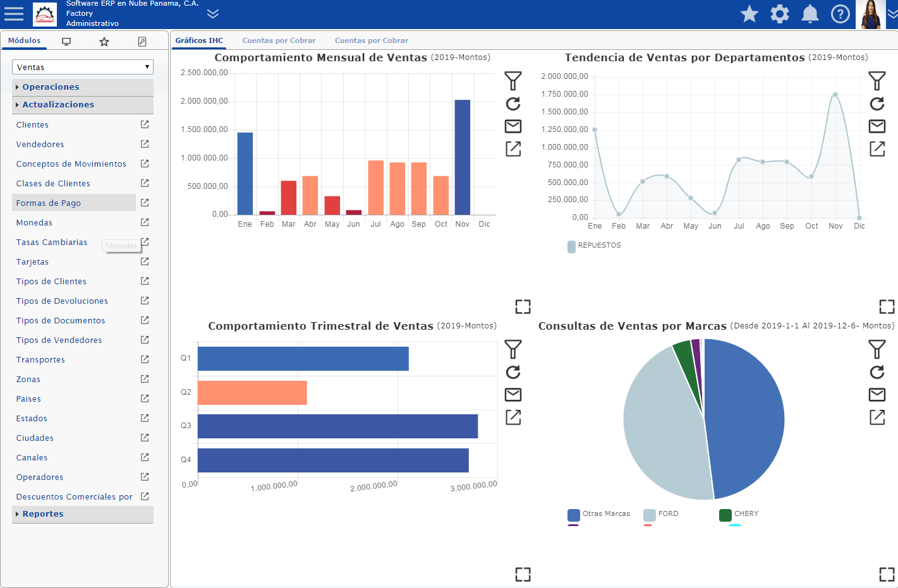Open the Ventas module dropdown
Viewport: 898px width, 588px height.
pos(83,67)
